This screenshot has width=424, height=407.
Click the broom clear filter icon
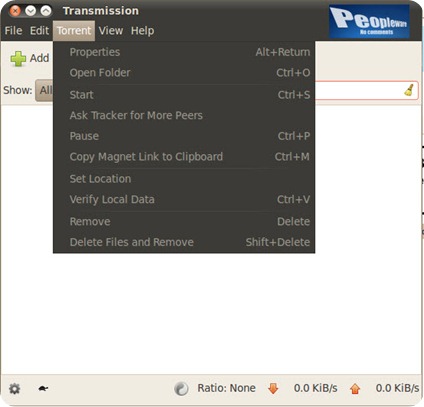409,90
